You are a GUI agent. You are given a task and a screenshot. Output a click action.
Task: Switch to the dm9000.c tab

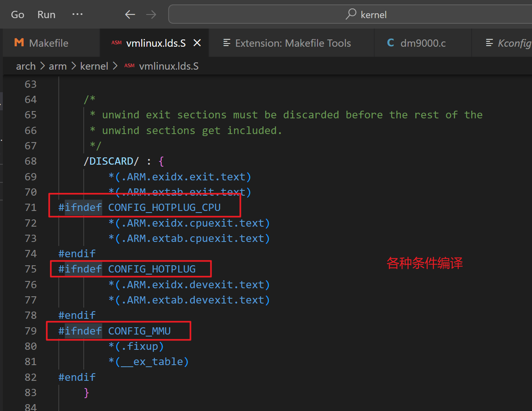tap(423, 43)
